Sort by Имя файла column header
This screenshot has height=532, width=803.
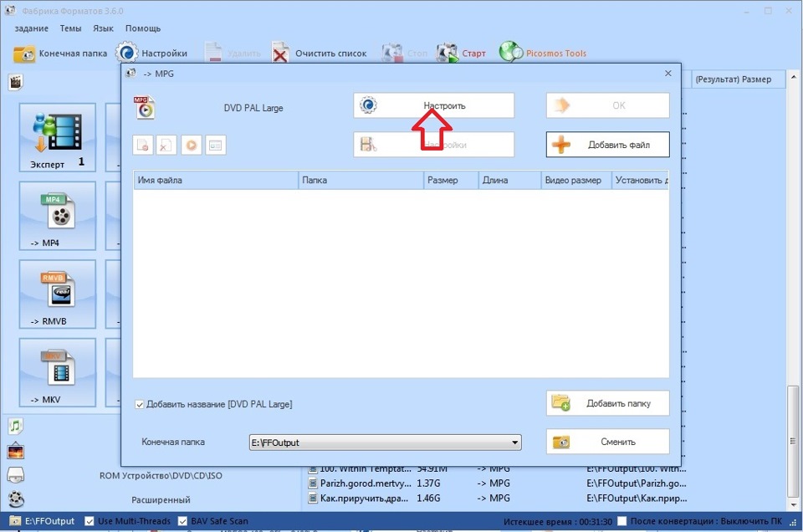[x=216, y=180]
